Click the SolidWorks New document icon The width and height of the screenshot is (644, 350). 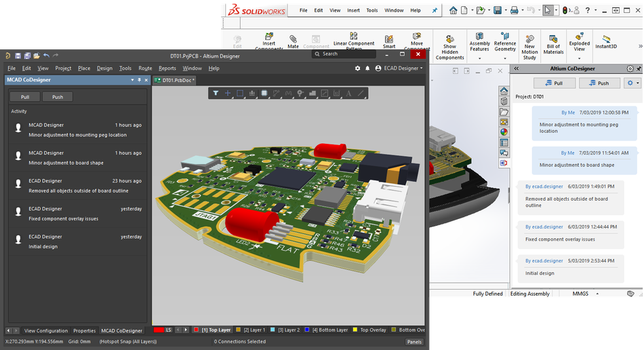coord(464,10)
